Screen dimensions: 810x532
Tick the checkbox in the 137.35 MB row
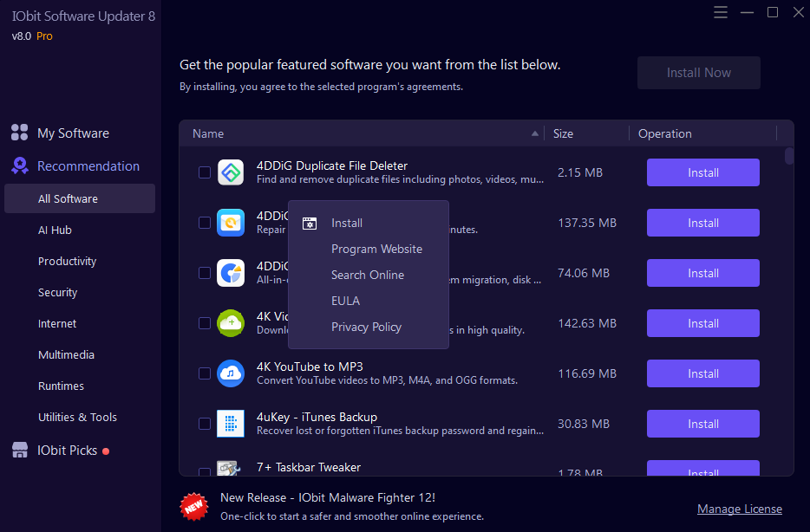coord(205,223)
